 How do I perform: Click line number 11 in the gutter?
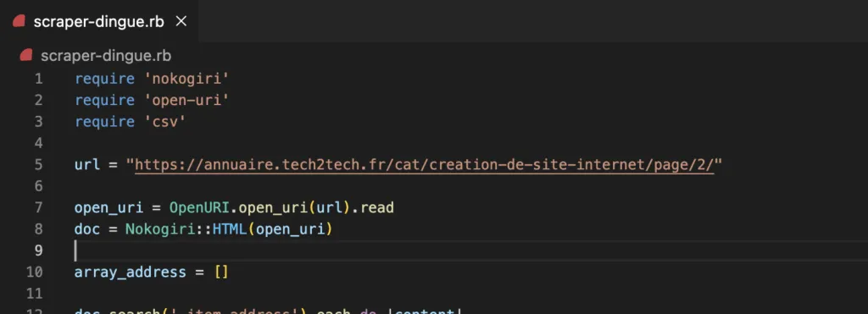coord(34,293)
